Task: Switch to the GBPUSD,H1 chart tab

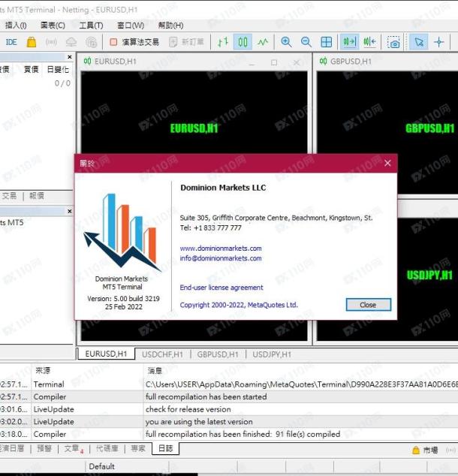Action: (217, 354)
